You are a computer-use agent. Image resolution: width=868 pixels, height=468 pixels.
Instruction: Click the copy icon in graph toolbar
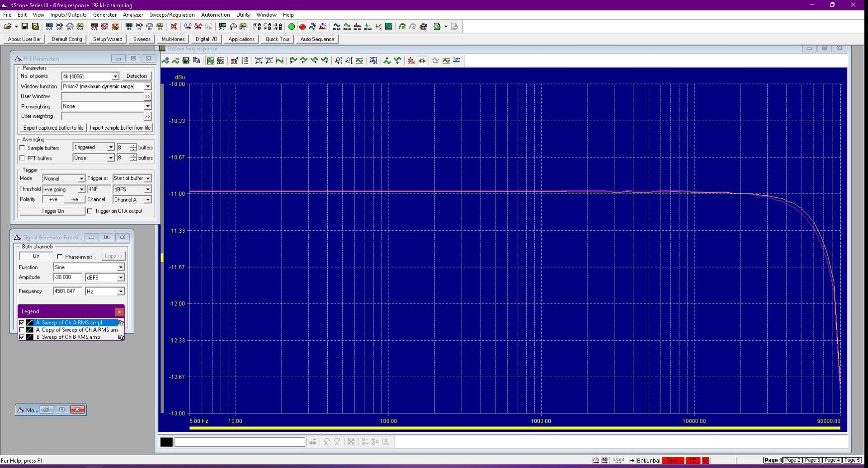point(196,61)
